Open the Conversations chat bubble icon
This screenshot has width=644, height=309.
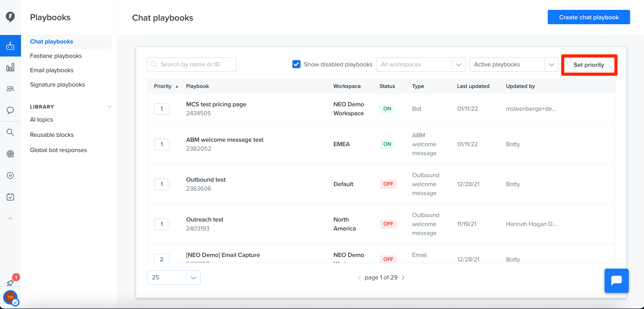tap(10, 110)
